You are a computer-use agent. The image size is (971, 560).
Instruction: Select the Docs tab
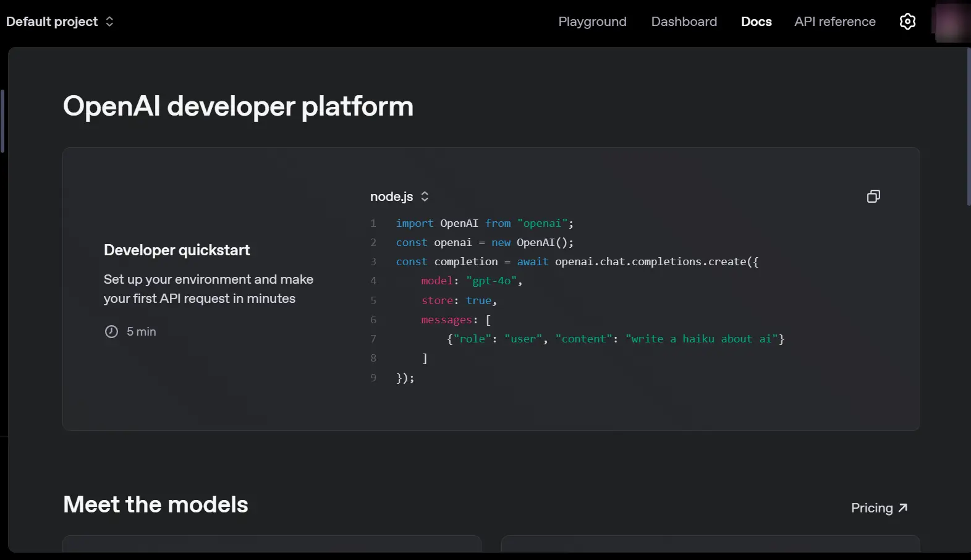tap(756, 22)
